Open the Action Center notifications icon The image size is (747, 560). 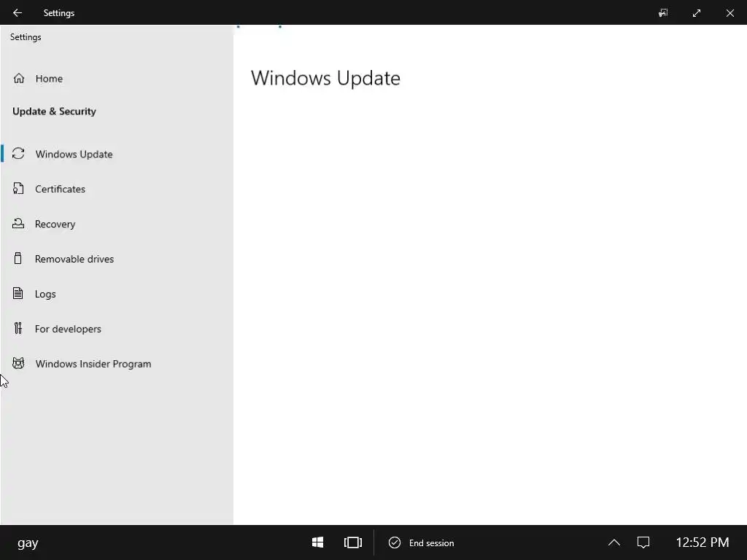pos(643,542)
